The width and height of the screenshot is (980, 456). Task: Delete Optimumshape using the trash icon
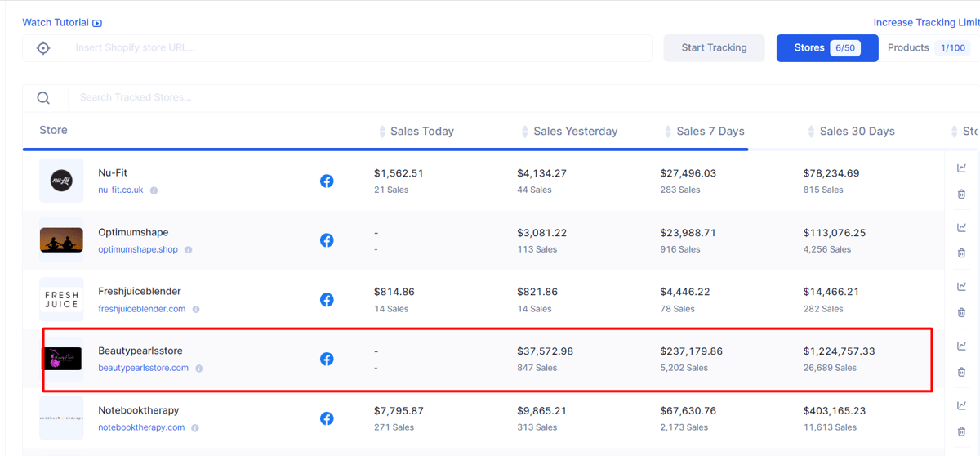tap(961, 253)
